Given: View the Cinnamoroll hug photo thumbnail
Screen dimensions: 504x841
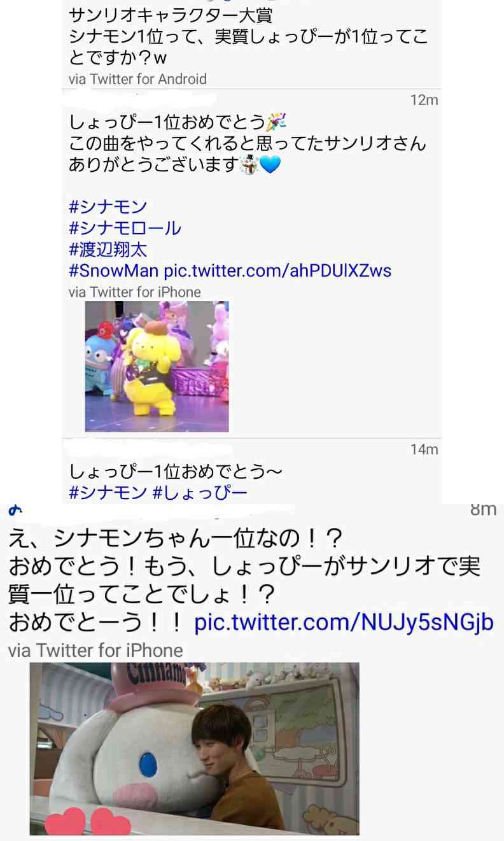Looking at the screenshot, I should (x=195, y=749).
